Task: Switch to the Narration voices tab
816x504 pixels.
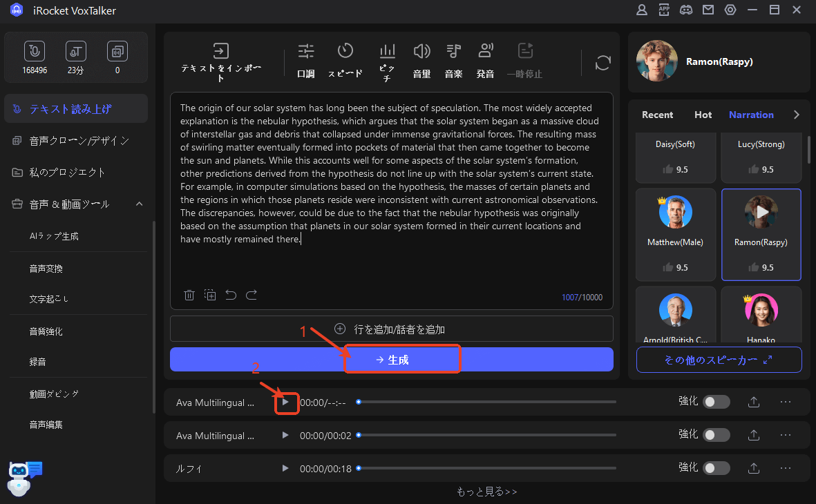Action: click(751, 115)
